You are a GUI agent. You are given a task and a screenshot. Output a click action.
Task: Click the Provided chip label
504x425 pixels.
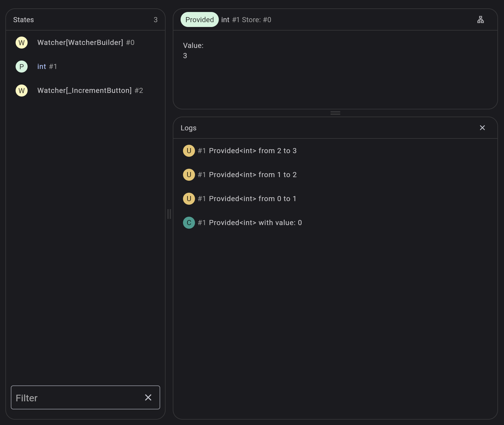pyautogui.click(x=199, y=20)
